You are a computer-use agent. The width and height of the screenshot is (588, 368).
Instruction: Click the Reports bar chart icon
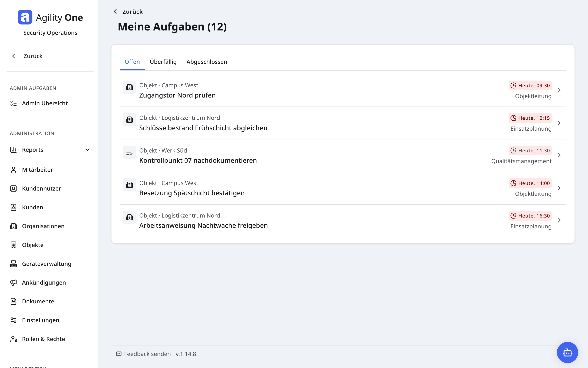pos(13,149)
